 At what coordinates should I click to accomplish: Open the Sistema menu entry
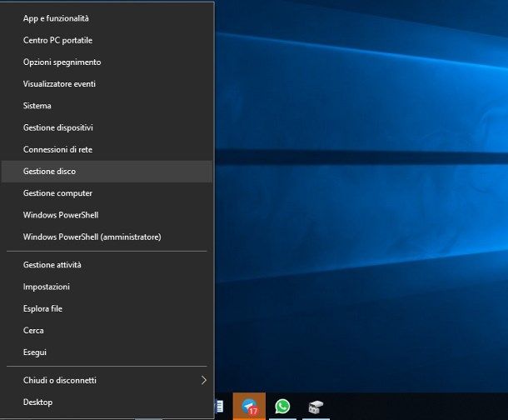tap(107, 106)
